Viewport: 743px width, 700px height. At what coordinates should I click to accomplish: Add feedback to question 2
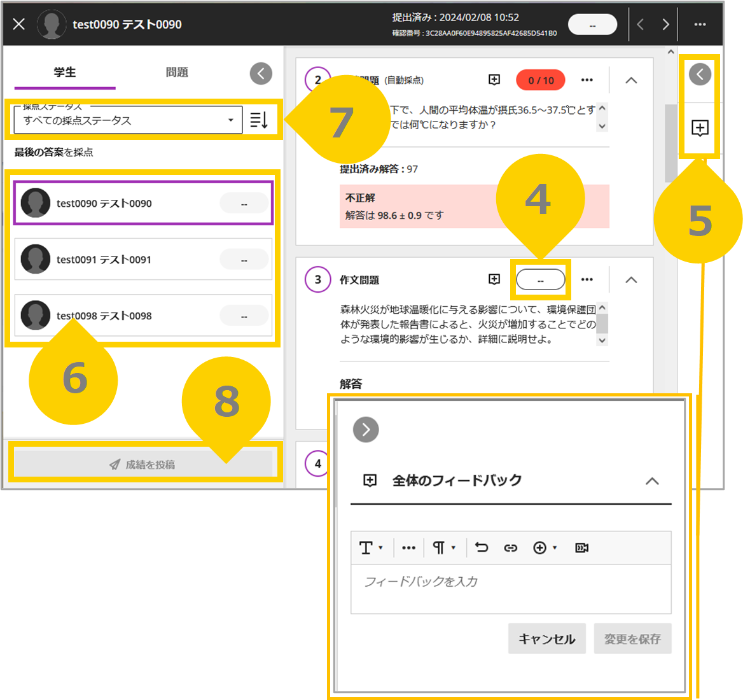click(x=494, y=80)
